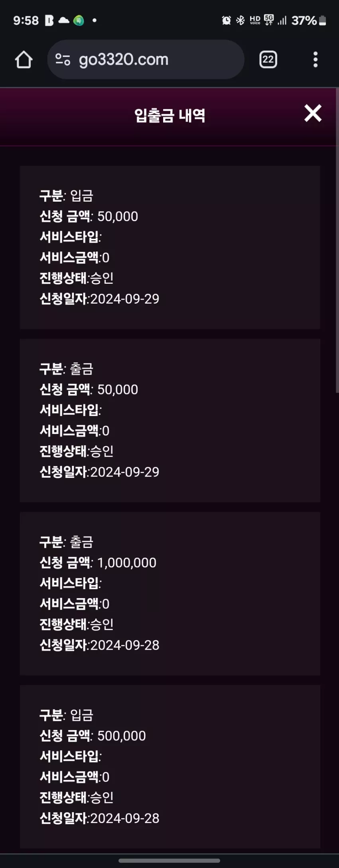Open the browser three-dot menu
339x868 pixels.
tap(315, 60)
